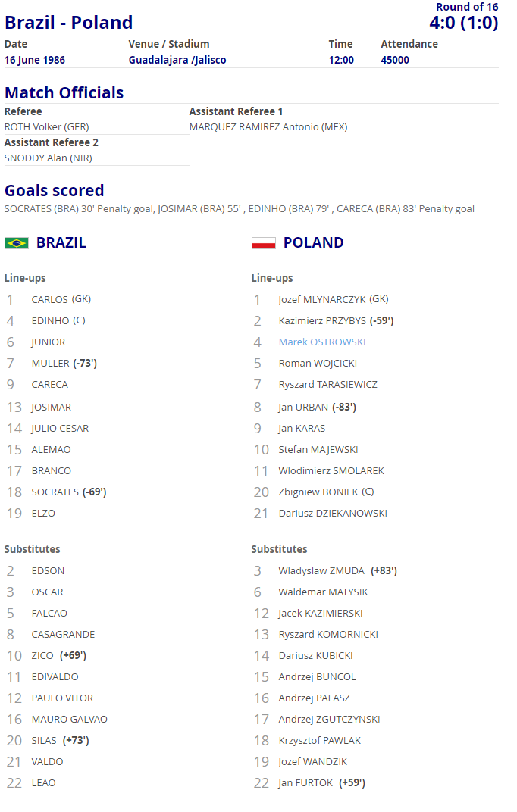This screenshot has height=812, width=517.
Task: Select Zbigniew BONIEK in Poland line-up
Action: pos(318,492)
